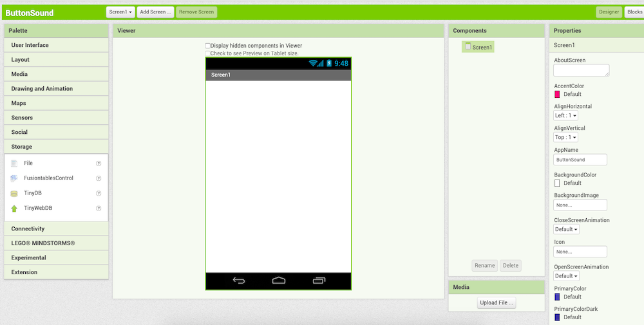Click the Delete component button

coord(511,266)
